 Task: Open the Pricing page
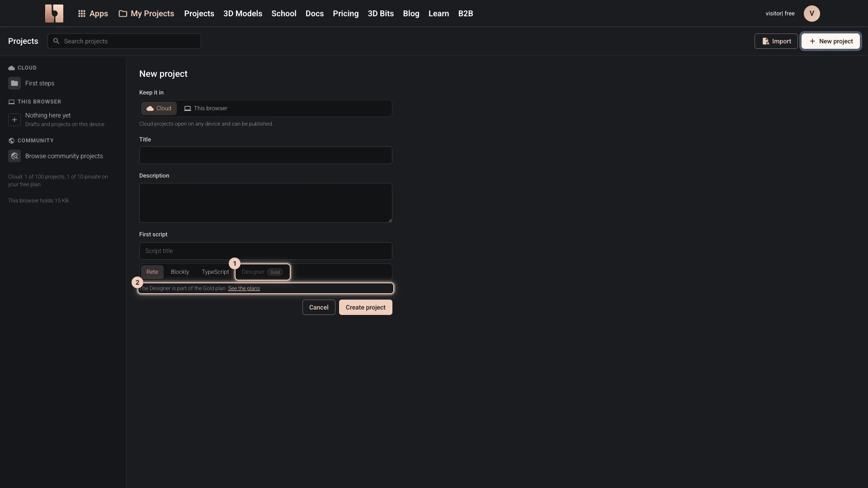click(x=346, y=14)
